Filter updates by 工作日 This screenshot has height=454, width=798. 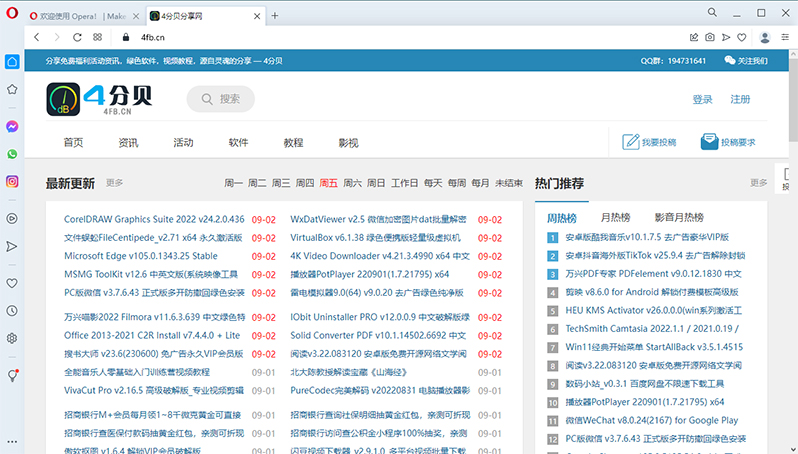(x=405, y=183)
